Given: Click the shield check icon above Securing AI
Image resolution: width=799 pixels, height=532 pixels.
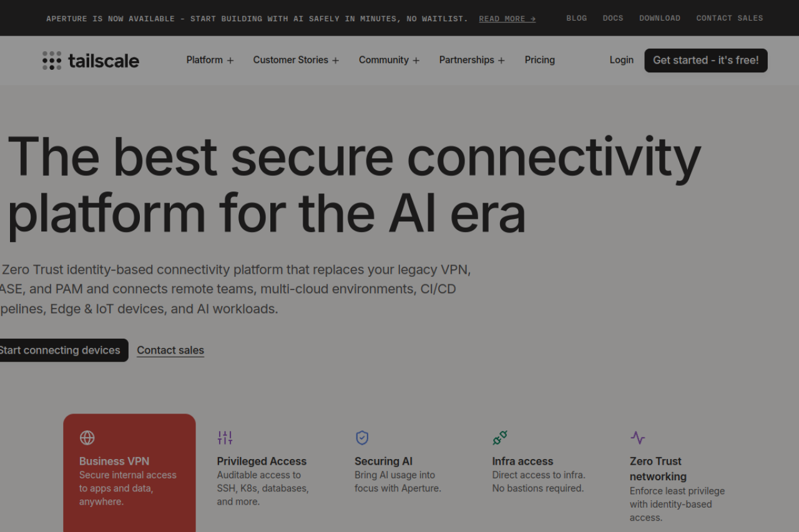Looking at the screenshot, I should [362, 438].
